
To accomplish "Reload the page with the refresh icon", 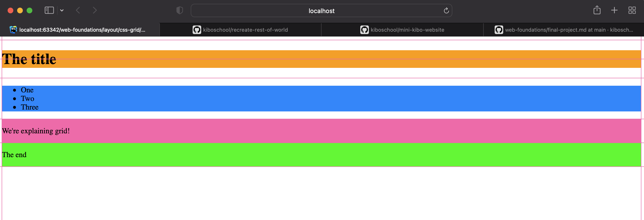I will [446, 10].
